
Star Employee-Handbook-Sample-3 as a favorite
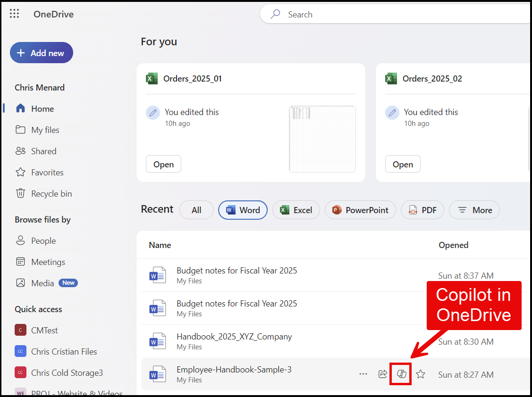[x=420, y=374]
